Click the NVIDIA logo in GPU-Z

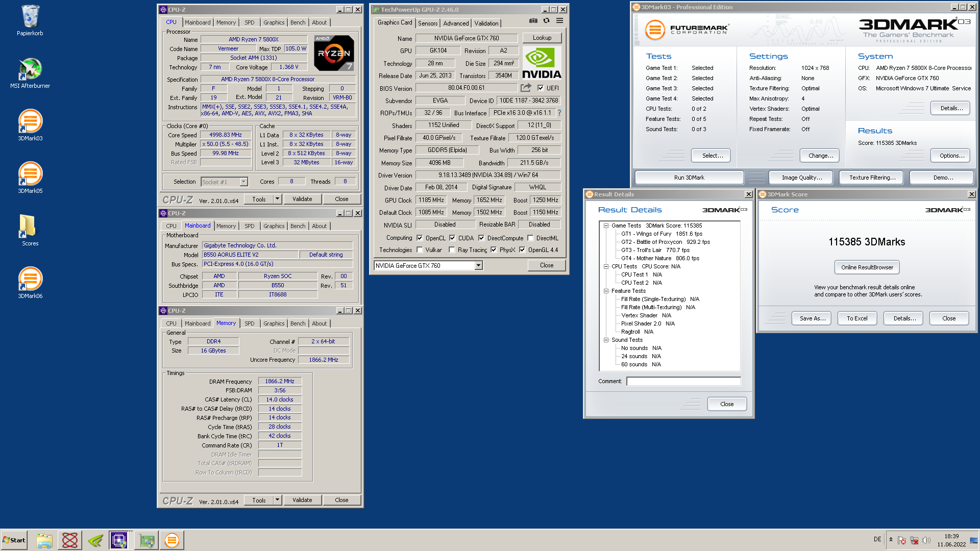(x=542, y=63)
